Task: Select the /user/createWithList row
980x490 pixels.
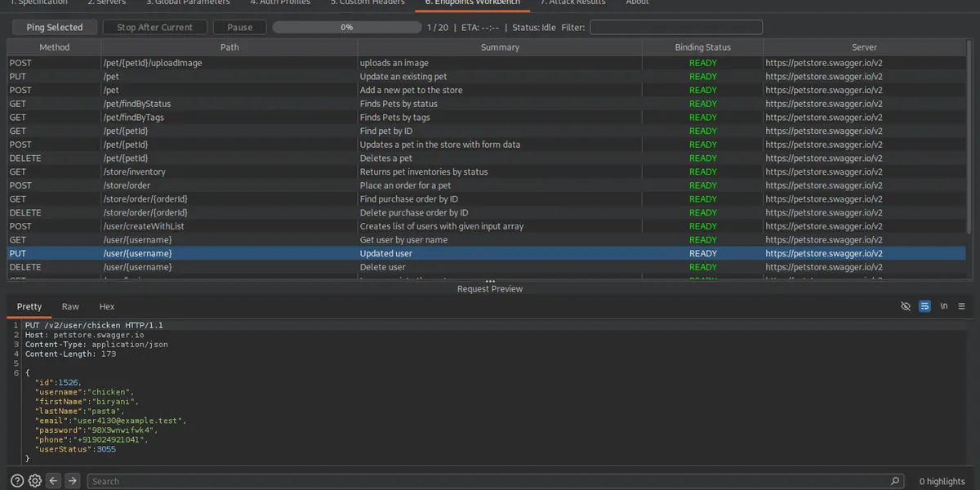Action: 487,226
